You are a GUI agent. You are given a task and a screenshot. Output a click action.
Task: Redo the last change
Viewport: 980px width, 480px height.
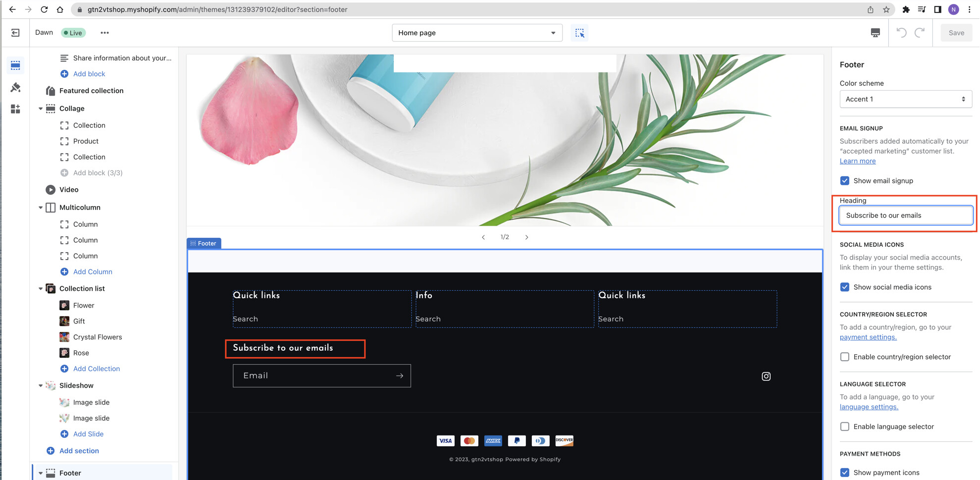click(x=920, y=33)
